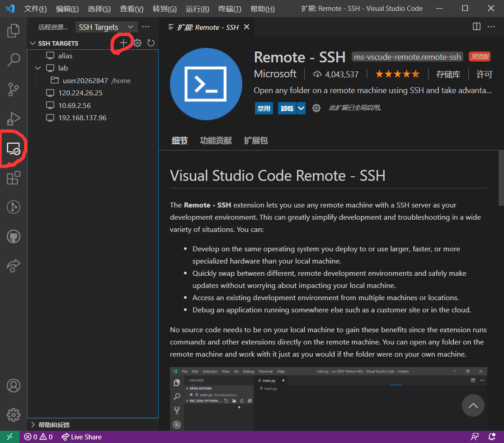Open the 运行(R) menu
504x443 pixels.
(x=198, y=9)
